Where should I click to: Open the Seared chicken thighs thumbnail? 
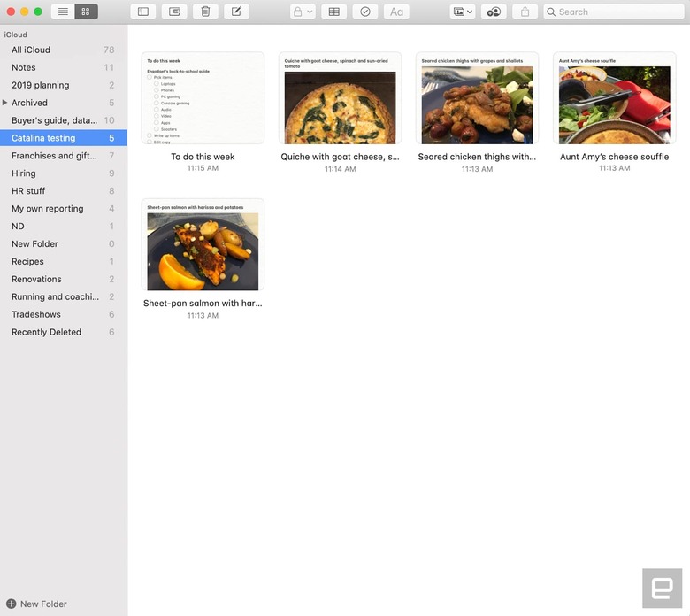(477, 98)
